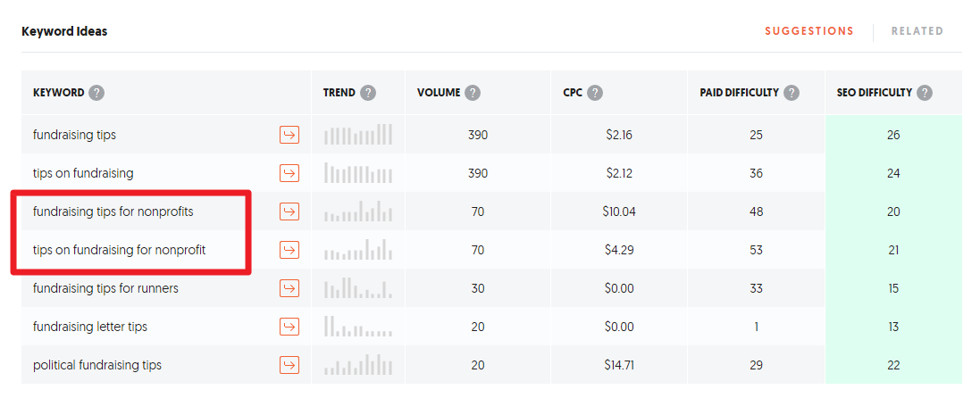Select 'political fundraising tips' keyword text
980x398 pixels.
click(96, 365)
